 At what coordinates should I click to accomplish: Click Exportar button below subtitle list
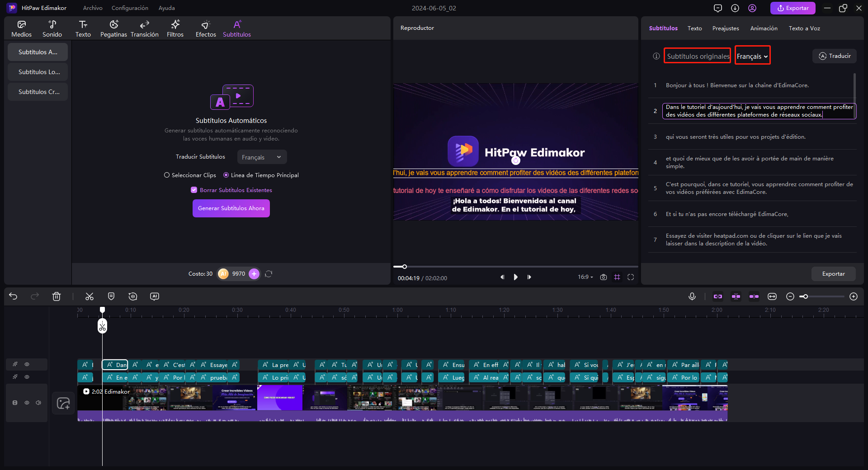coord(833,274)
